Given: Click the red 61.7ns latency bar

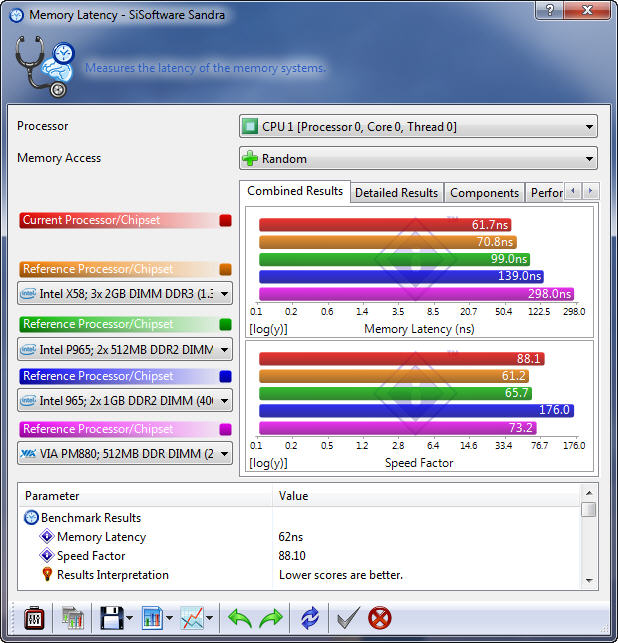Looking at the screenshot, I should click(x=385, y=225).
